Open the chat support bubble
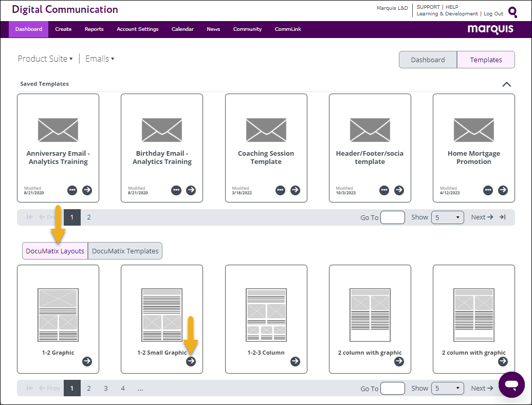Screen dimensions: 532x405 pos(511,384)
